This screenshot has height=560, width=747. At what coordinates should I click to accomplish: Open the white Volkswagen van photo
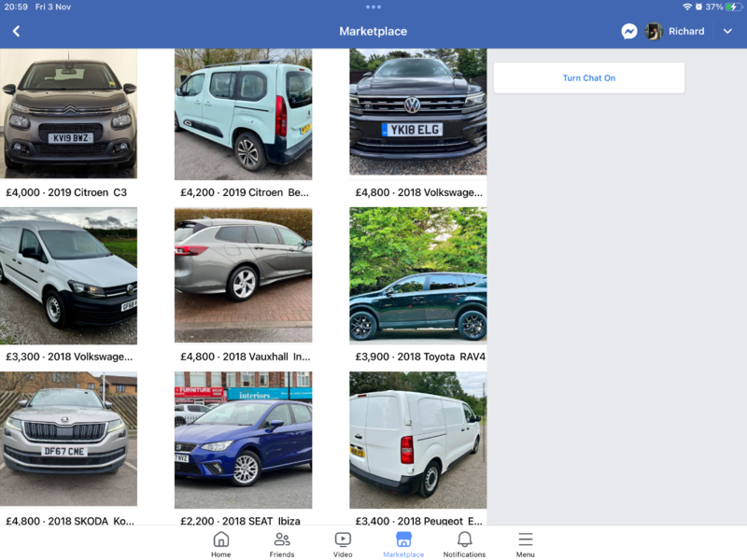coord(68,275)
